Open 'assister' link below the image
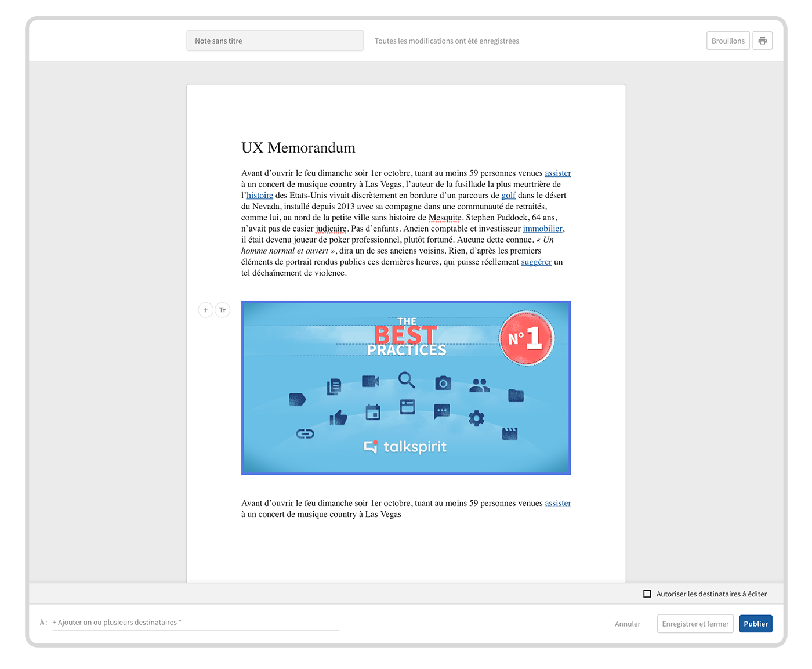This screenshot has width=812, height=669. click(x=558, y=504)
